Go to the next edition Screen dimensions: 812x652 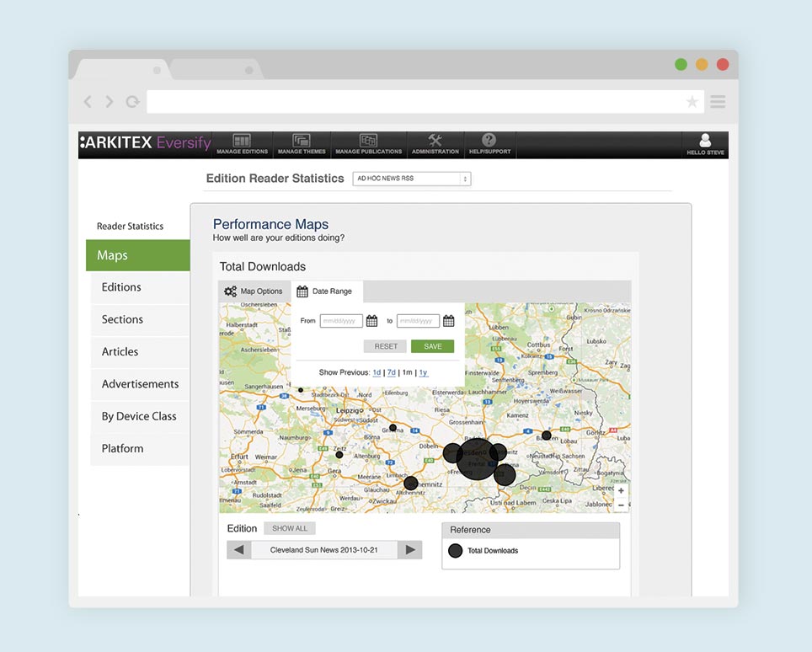pyautogui.click(x=410, y=550)
